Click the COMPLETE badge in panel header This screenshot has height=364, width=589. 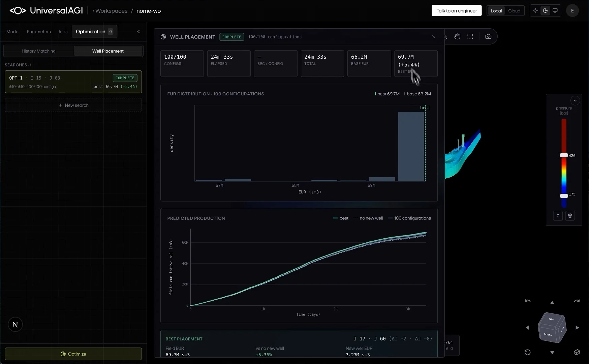pyautogui.click(x=232, y=37)
